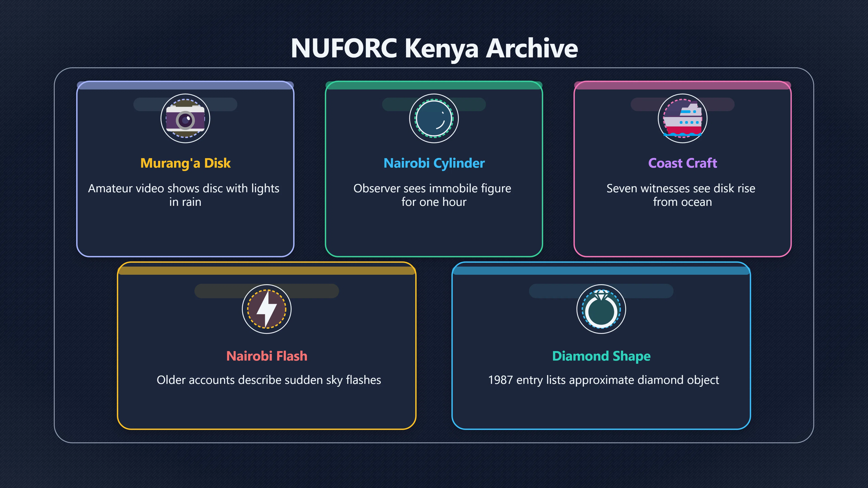Click the camera icon on Murang'a Disk card
This screenshot has height=488, width=868.
tap(185, 118)
